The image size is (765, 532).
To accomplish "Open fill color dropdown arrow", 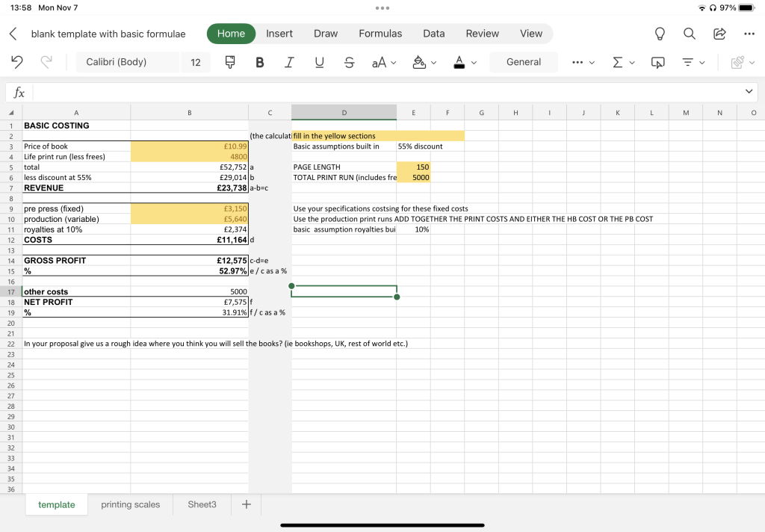I will [434, 63].
